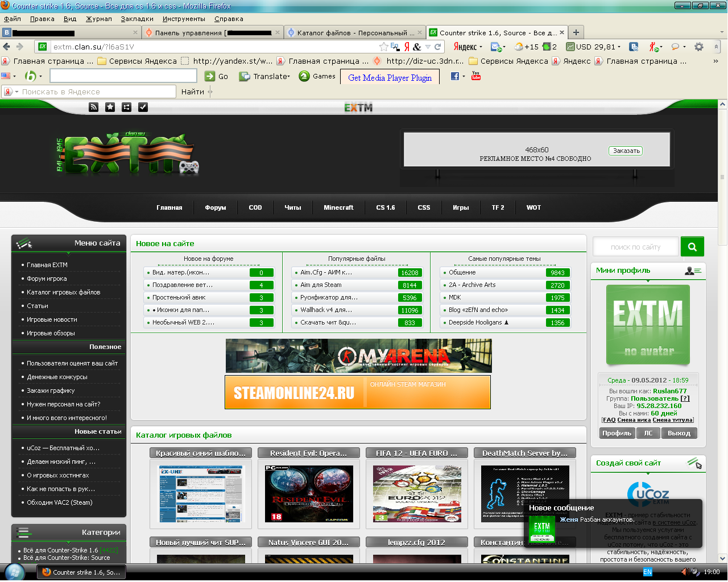Bookmark page with star in address bar
This screenshot has height=582, width=728.
[x=384, y=47]
